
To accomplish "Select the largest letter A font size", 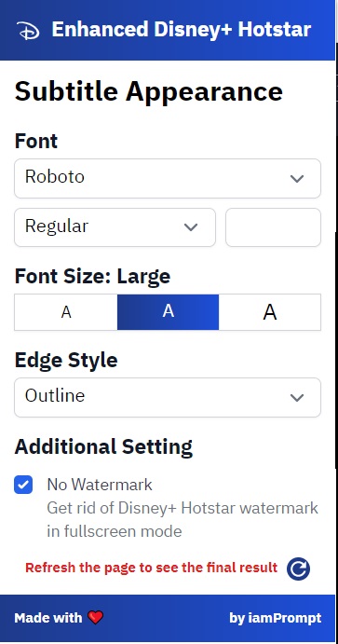I will click(270, 312).
